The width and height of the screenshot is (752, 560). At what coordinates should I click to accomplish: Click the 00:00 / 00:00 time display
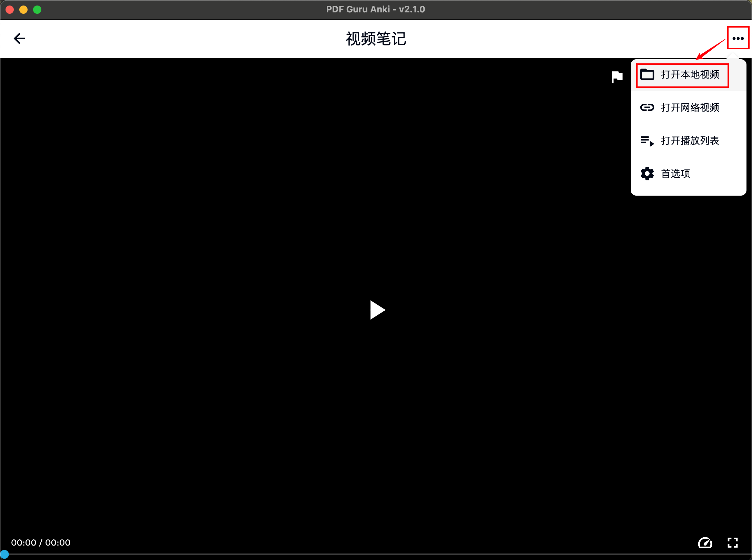(x=41, y=543)
